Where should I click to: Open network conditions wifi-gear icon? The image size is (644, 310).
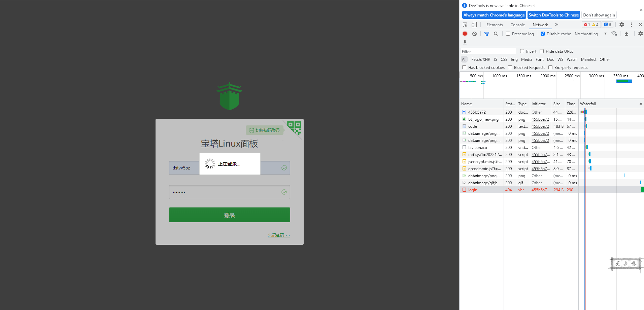click(614, 34)
